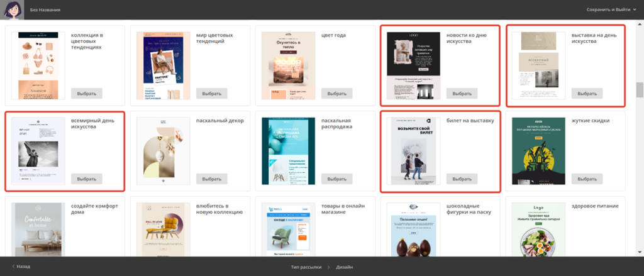The image size is (644, 276).
Task: Choose the мир цветовых тенденций template
Action: point(211,93)
